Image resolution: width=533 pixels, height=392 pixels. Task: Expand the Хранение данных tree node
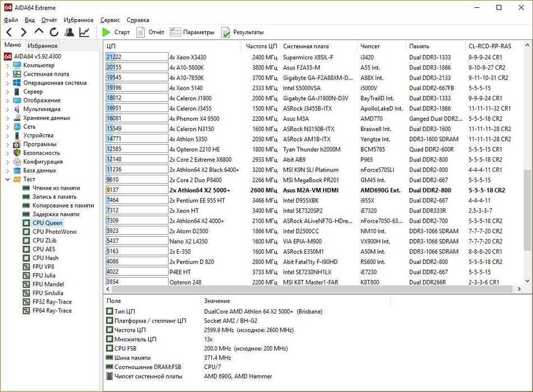pyautogui.click(x=7, y=118)
